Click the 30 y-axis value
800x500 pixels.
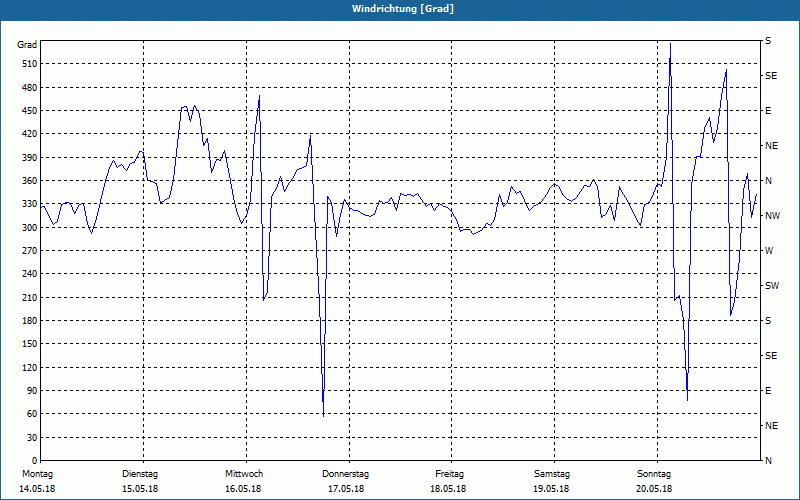(31, 438)
